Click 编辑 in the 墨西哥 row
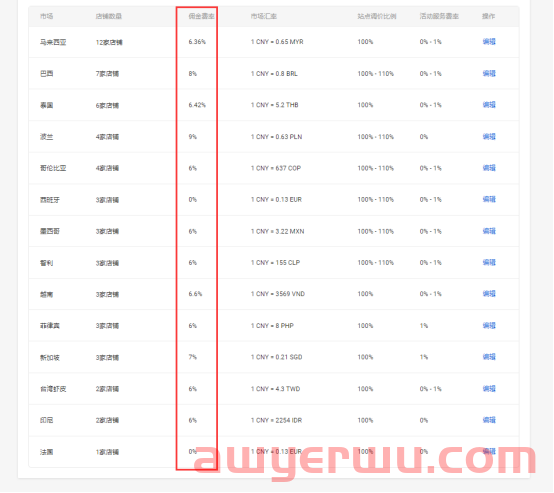Image resolution: width=554 pixels, height=493 pixels. 489,231
